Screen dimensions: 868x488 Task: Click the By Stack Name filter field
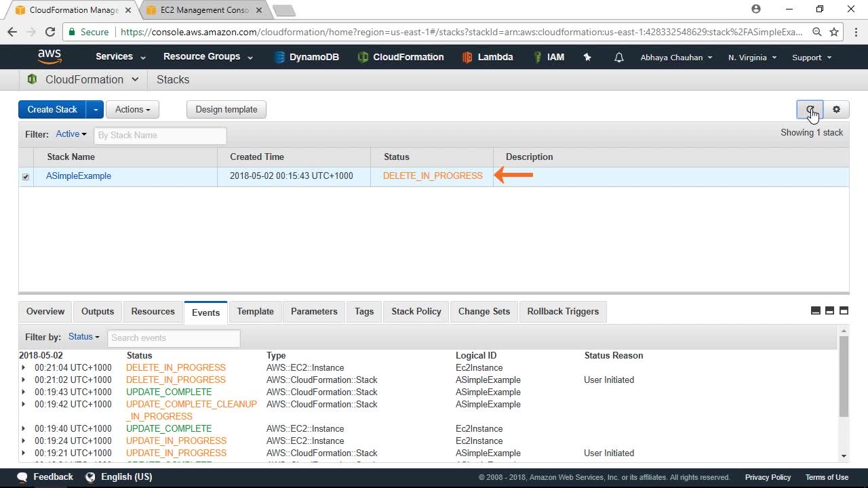tap(160, 135)
